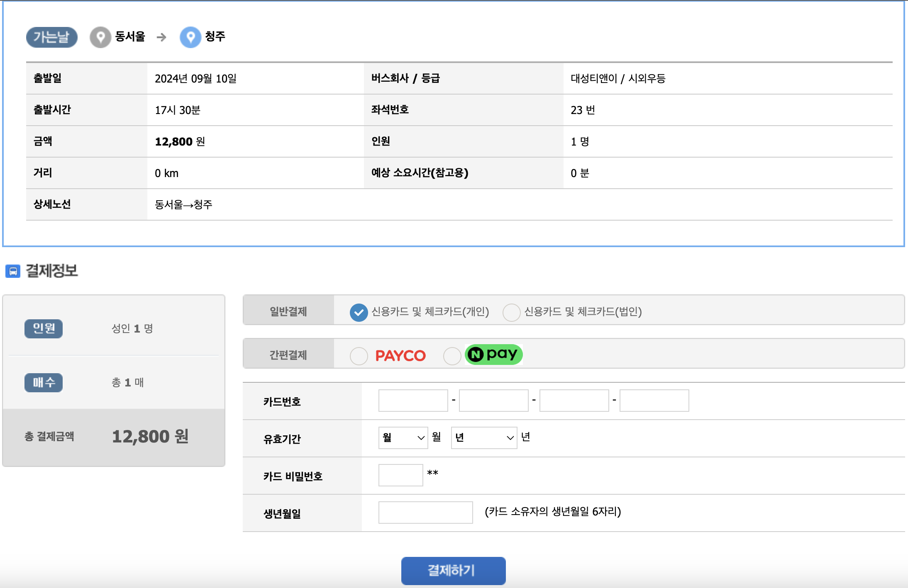The width and height of the screenshot is (908, 588).
Task: Open the expiry month (월) dropdown
Action: pyautogui.click(x=403, y=438)
